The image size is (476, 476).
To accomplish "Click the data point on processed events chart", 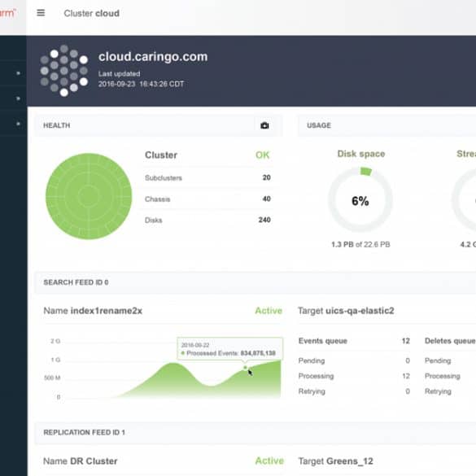I will 245,368.
